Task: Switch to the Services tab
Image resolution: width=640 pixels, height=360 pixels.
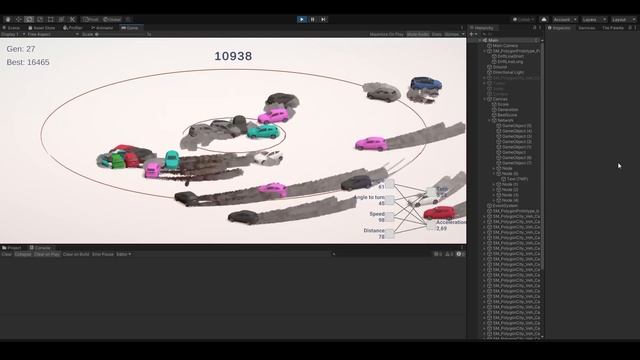Action: [x=587, y=28]
